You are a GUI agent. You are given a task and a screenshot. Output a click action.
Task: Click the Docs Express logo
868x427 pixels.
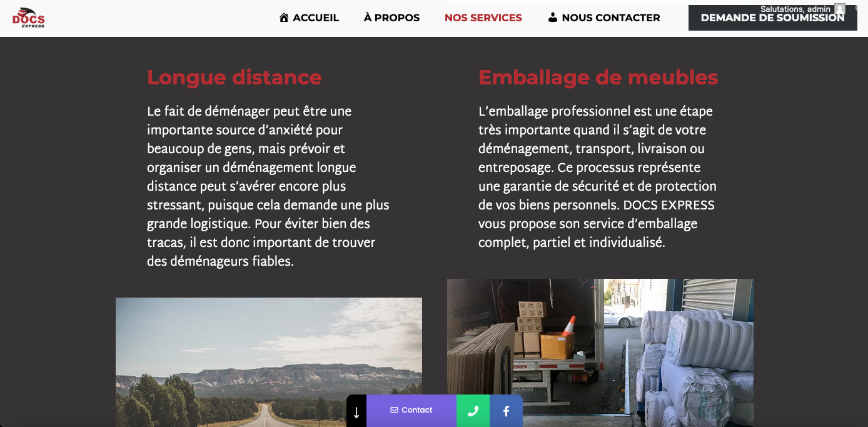[x=29, y=18]
